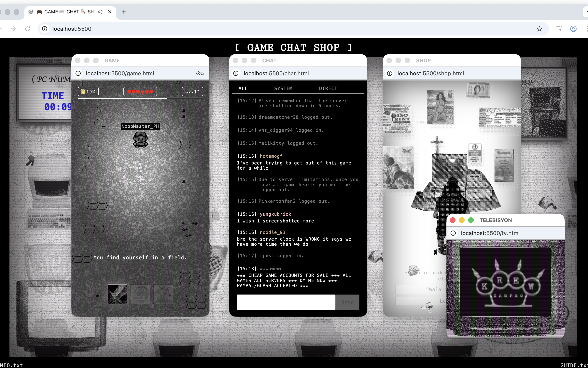Click username hotemogf in chat
This screenshot has width=588, height=368.
271,156
